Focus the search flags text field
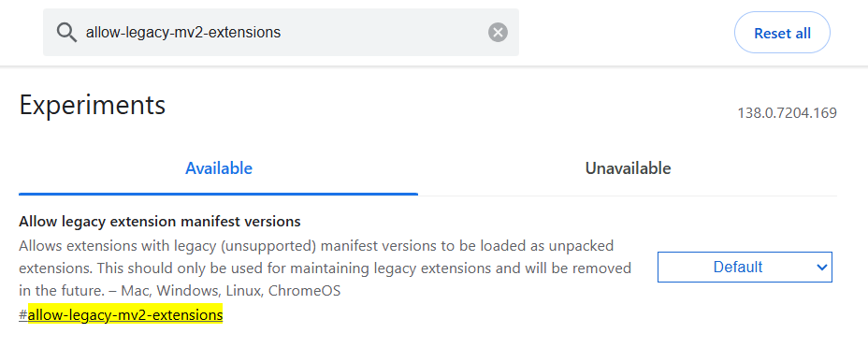868x348 pixels. click(282, 33)
